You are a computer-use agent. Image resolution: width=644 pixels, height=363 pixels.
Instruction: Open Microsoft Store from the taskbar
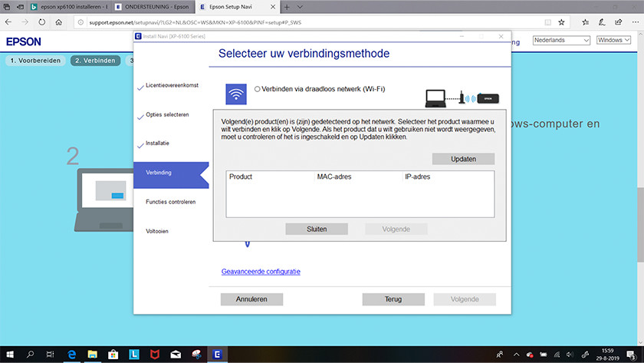(113, 355)
